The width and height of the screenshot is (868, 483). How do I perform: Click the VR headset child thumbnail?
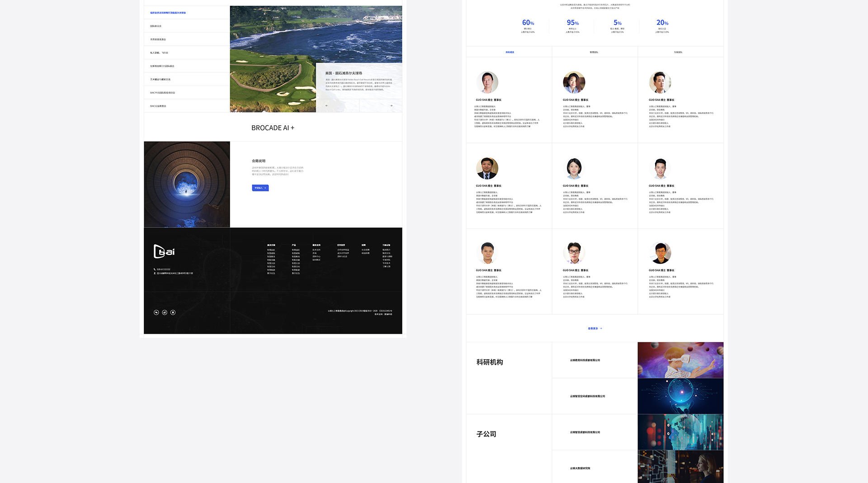point(680,360)
